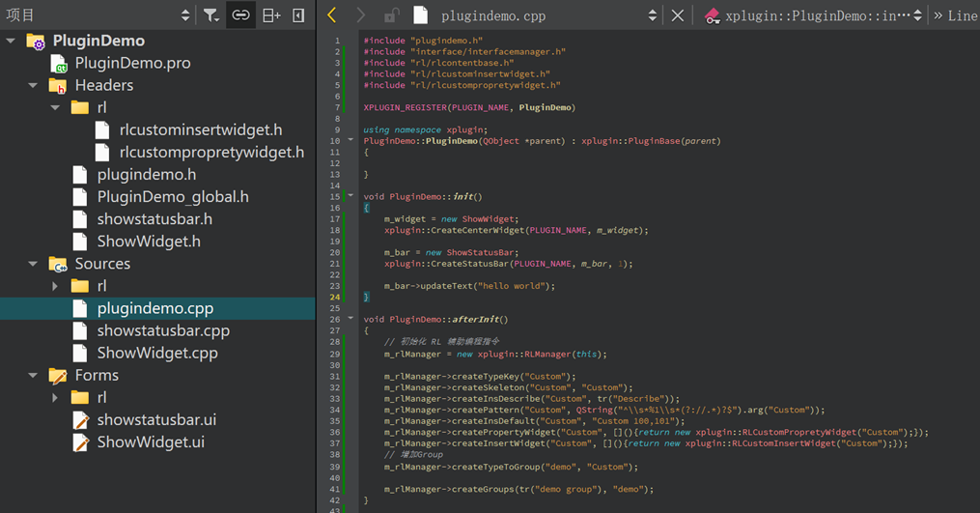Image resolution: width=980 pixels, height=513 pixels.
Task: Fold the PluginDemo::init function at line 15
Action: click(350, 196)
